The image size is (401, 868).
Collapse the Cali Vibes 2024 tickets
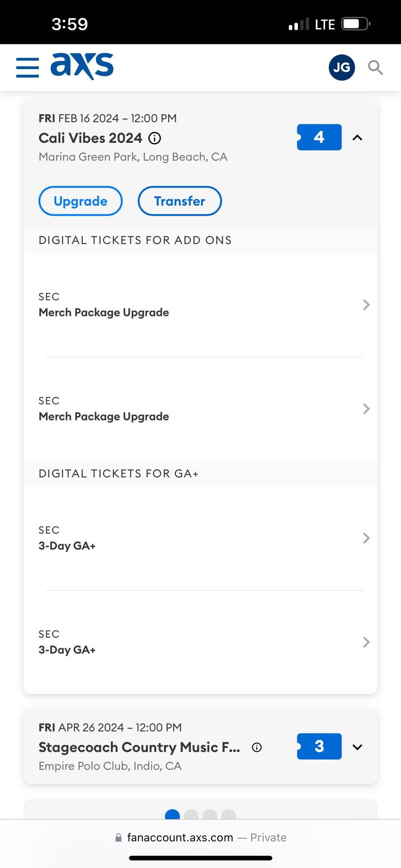(358, 137)
